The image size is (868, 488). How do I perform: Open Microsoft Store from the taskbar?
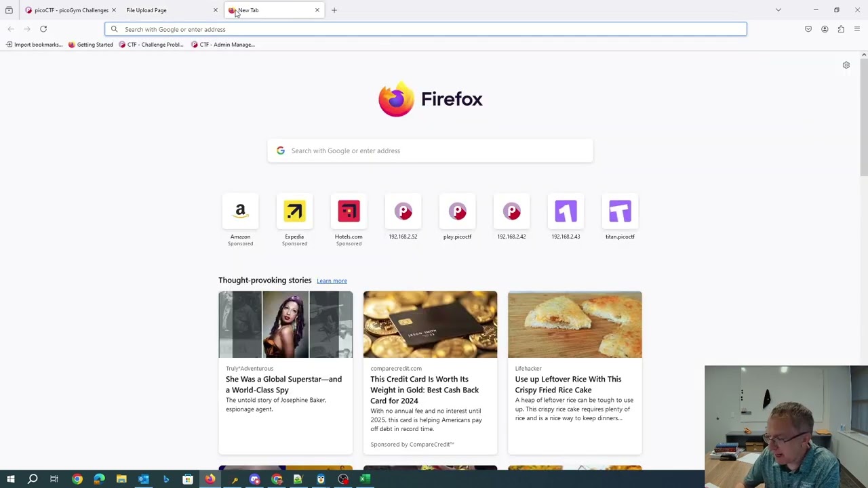(188, 479)
